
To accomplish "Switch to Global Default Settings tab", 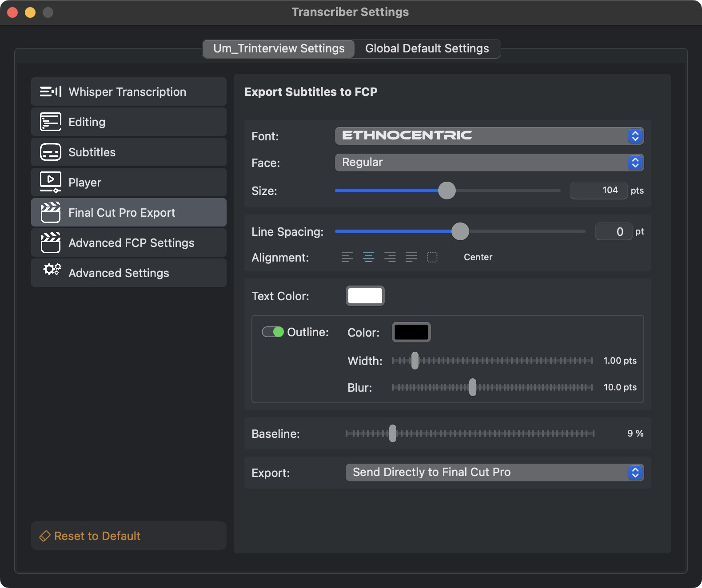I will tap(427, 48).
